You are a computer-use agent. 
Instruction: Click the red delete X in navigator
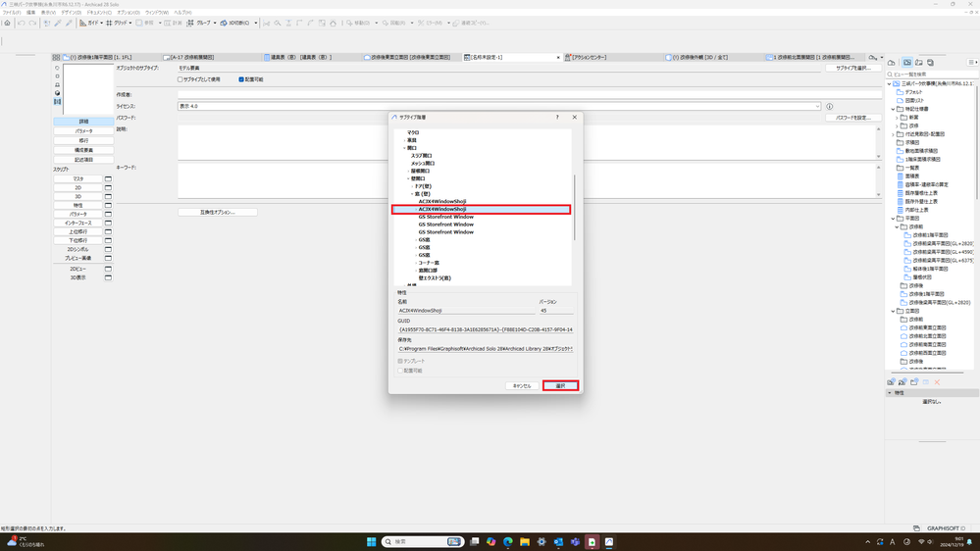coord(937,381)
